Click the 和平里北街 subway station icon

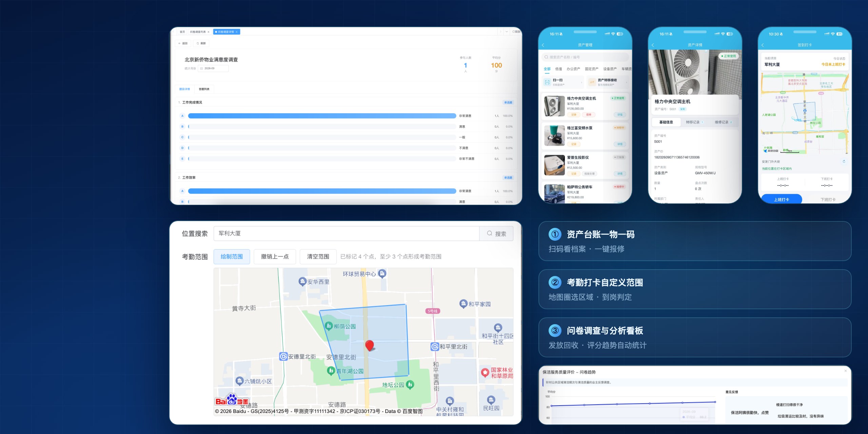point(435,347)
